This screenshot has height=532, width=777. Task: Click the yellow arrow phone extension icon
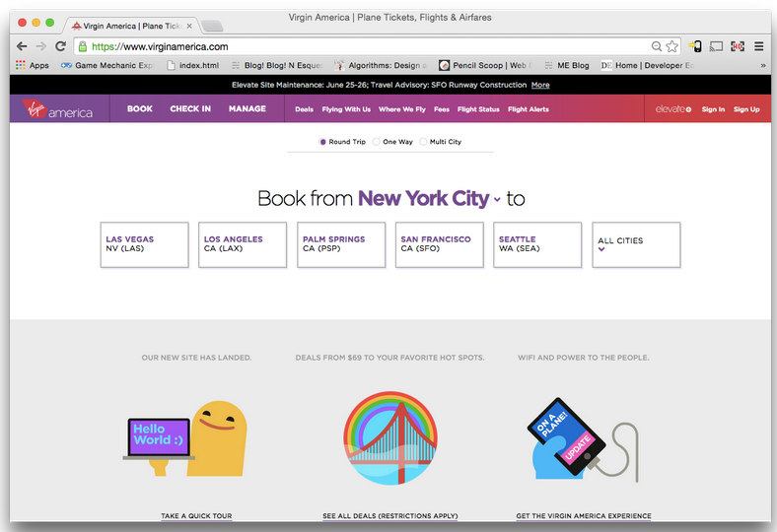[x=695, y=46]
